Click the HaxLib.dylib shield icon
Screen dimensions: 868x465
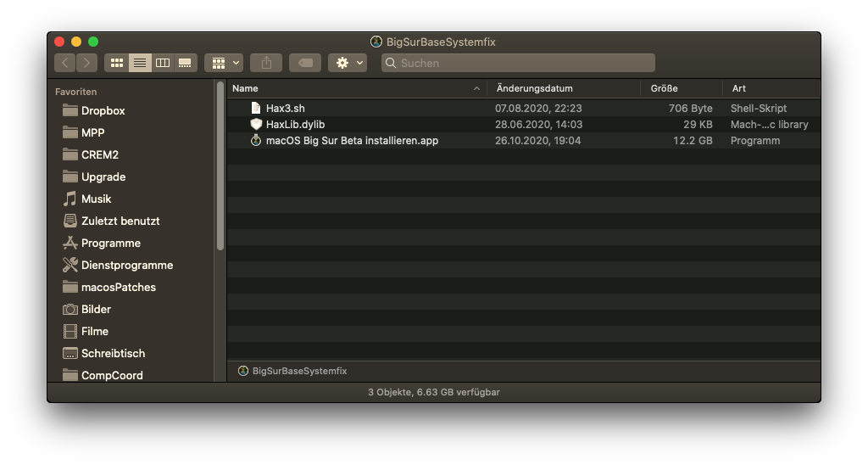[x=256, y=124]
